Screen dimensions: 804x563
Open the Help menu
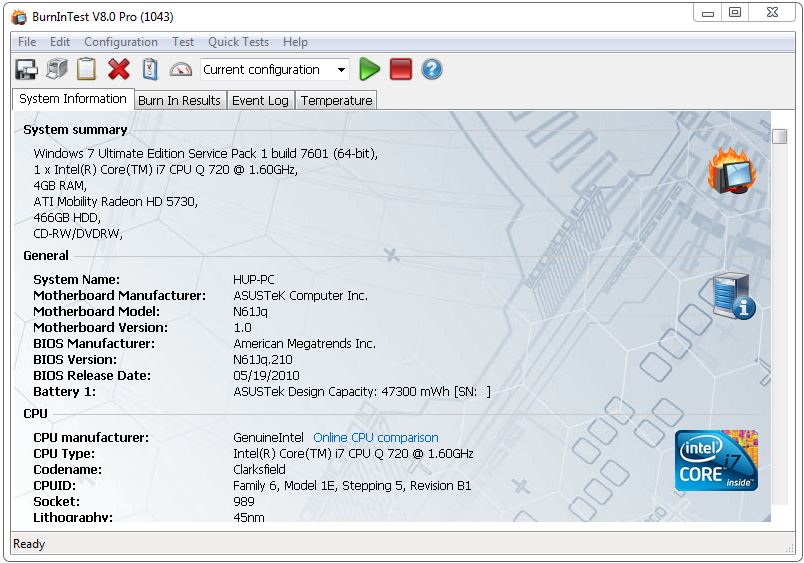(295, 42)
